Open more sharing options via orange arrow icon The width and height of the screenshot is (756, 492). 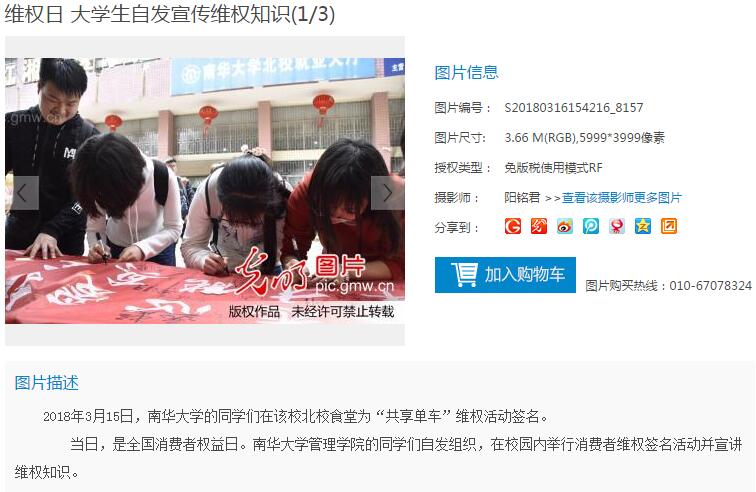(x=669, y=226)
